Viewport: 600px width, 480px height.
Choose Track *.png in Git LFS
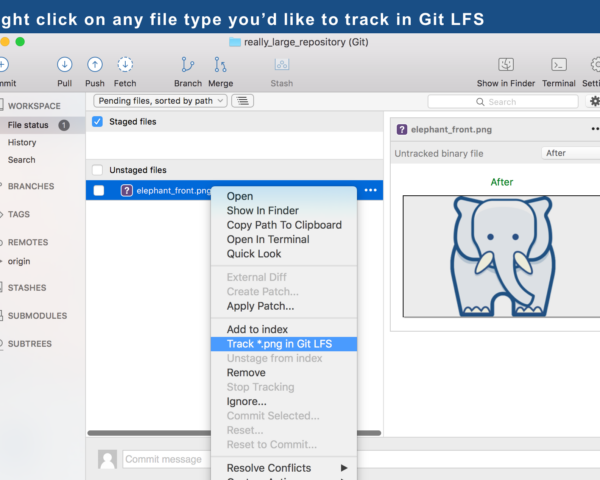tap(279, 344)
